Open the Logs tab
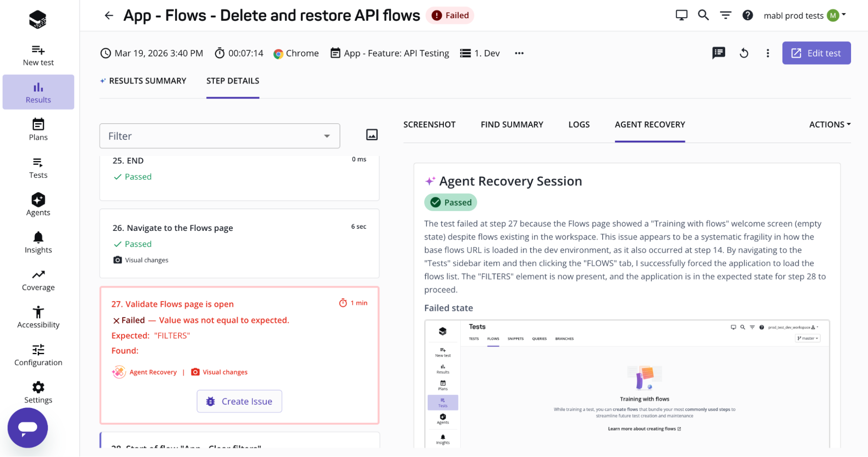 (579, 124)
